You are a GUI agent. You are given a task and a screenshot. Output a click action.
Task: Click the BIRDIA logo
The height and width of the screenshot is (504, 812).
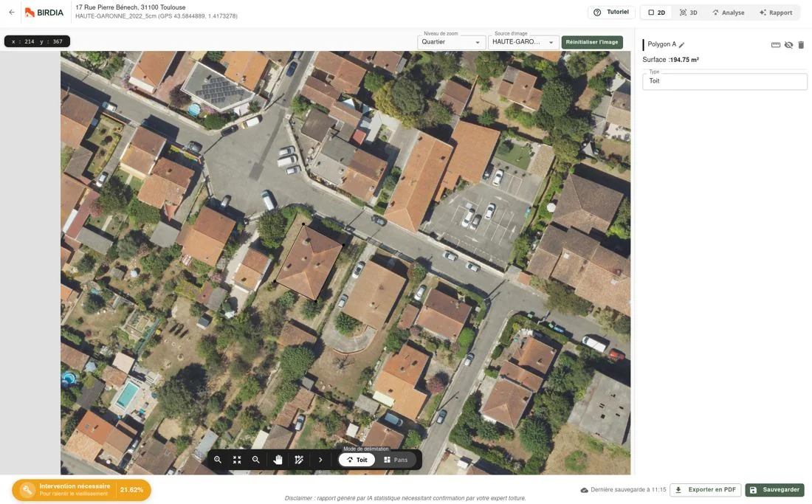point(44,13)
